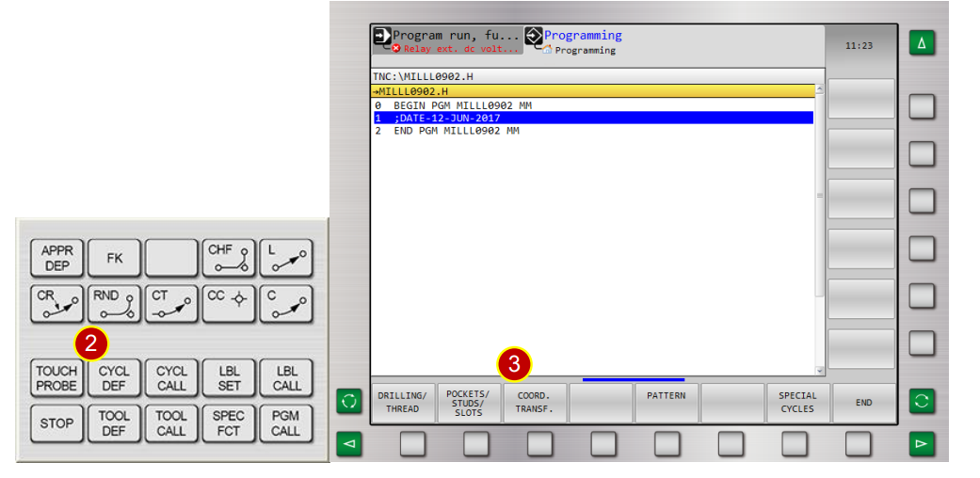This screenshot has height=478, width=980.
Task: Open the SPECIAL CYCLES soft key
Action: (x=798, y=403)
